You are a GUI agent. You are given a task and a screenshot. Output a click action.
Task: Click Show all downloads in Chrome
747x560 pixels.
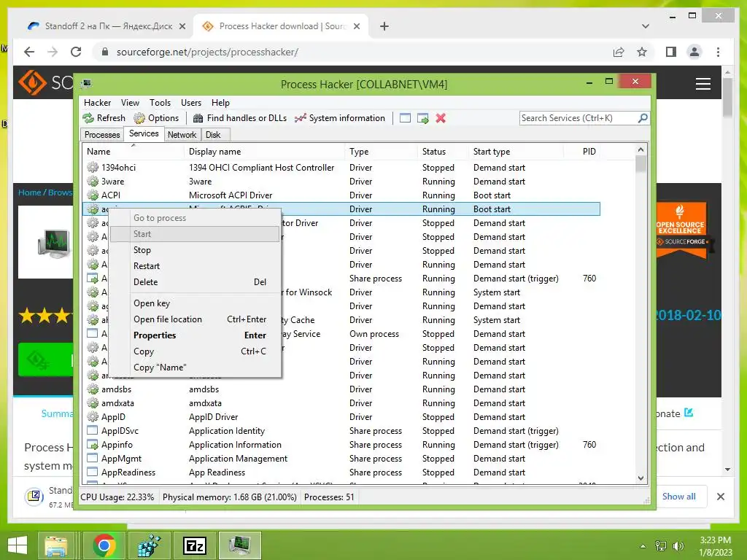(678, 496)
